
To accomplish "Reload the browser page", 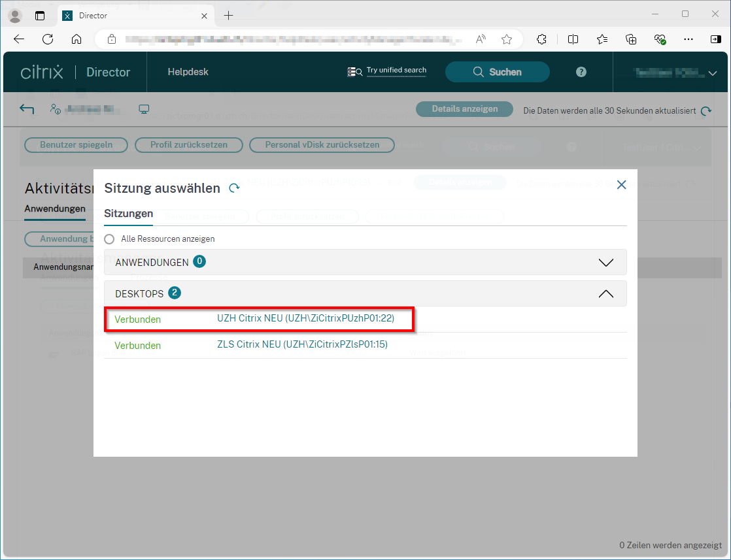I will pos(48,39).
